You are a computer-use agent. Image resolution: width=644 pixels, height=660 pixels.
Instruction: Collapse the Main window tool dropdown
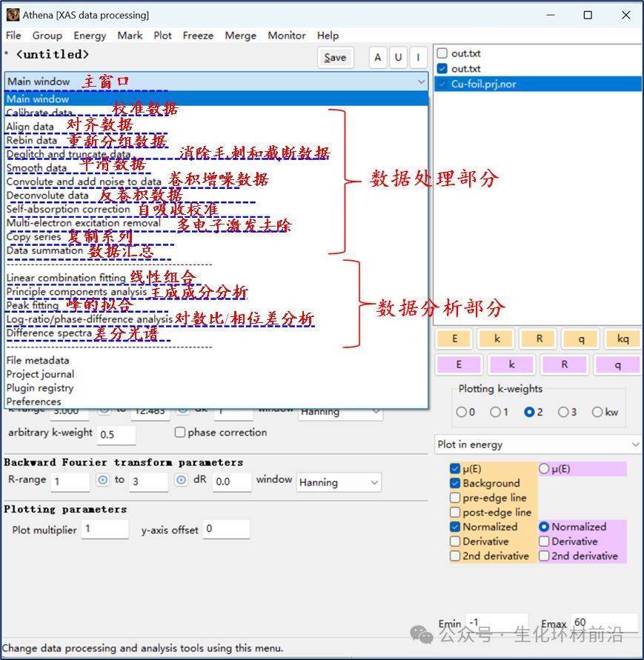[421, 81]
